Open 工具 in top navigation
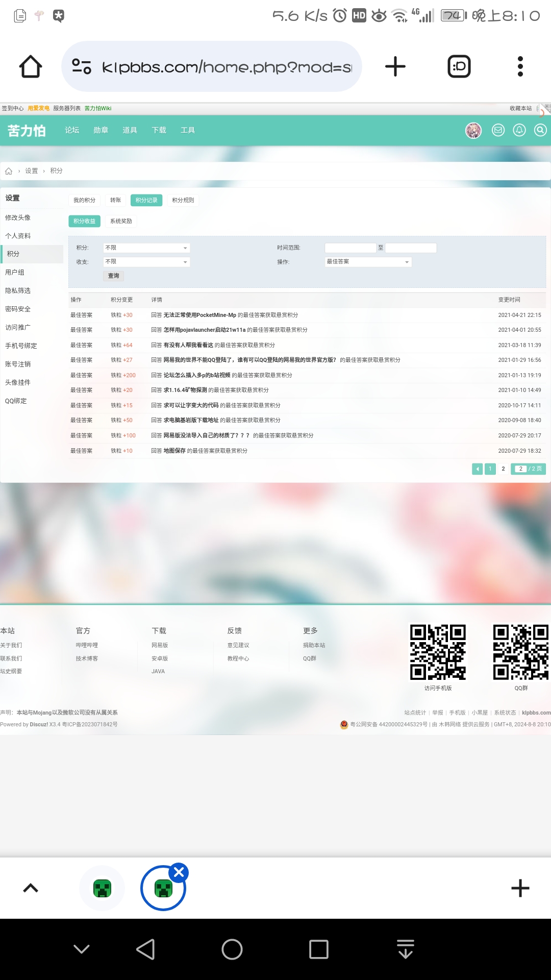This screenshot has width=551, height=980. 188,130
